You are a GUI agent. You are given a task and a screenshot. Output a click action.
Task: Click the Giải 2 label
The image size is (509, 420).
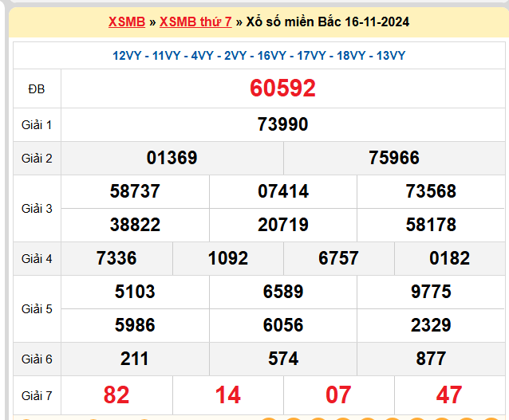point(37,159)
